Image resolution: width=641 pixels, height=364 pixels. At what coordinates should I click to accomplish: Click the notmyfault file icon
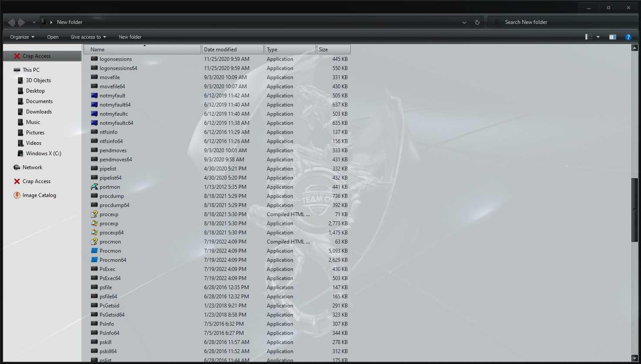click(x=94, y=96)
